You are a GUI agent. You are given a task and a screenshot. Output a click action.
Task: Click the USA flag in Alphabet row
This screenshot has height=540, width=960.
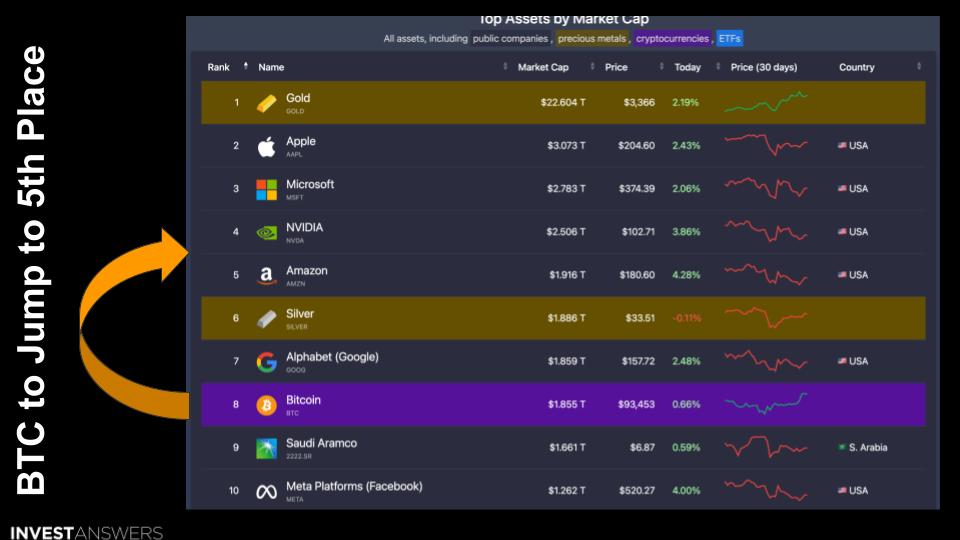[842, 361]
